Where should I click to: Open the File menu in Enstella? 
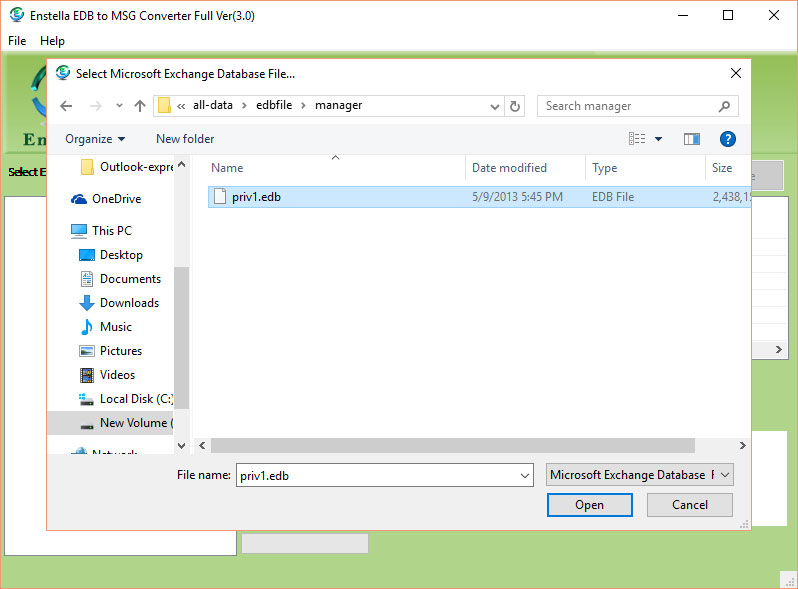(x=17, y=41)
